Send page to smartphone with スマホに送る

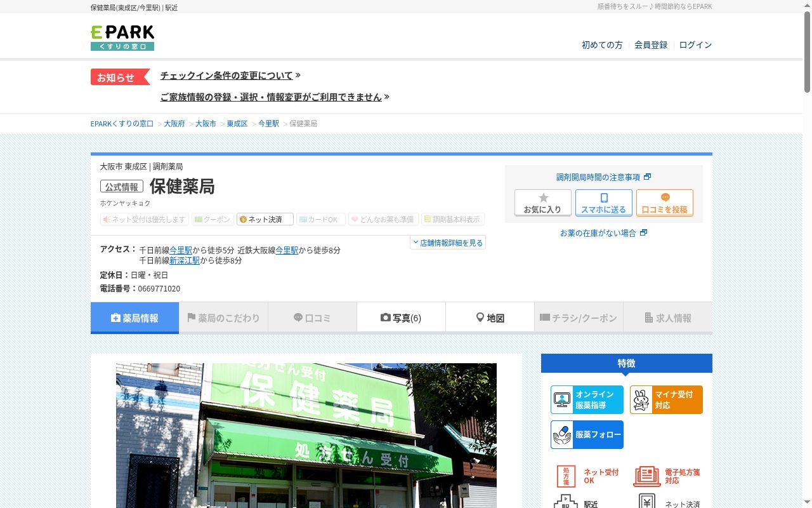604,203
